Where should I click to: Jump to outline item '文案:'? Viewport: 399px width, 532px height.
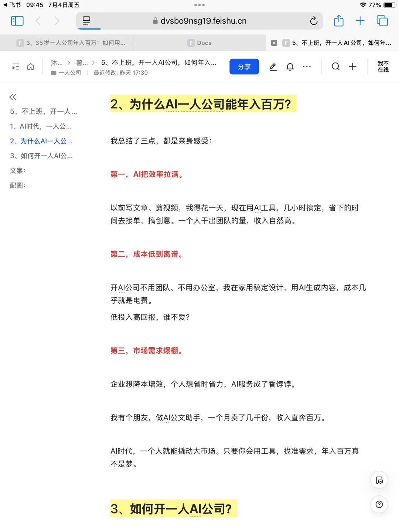pos(18,171)
